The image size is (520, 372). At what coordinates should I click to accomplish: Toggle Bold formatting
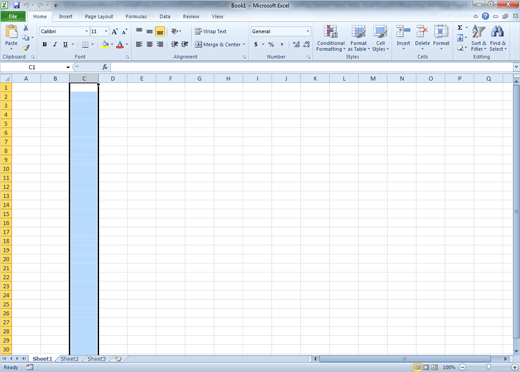point(45,44)
